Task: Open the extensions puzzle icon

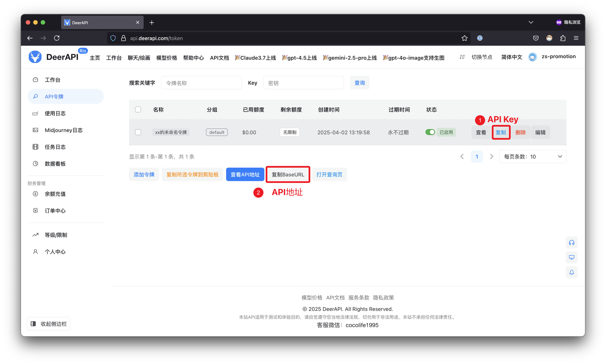Action: click(563, 38)
